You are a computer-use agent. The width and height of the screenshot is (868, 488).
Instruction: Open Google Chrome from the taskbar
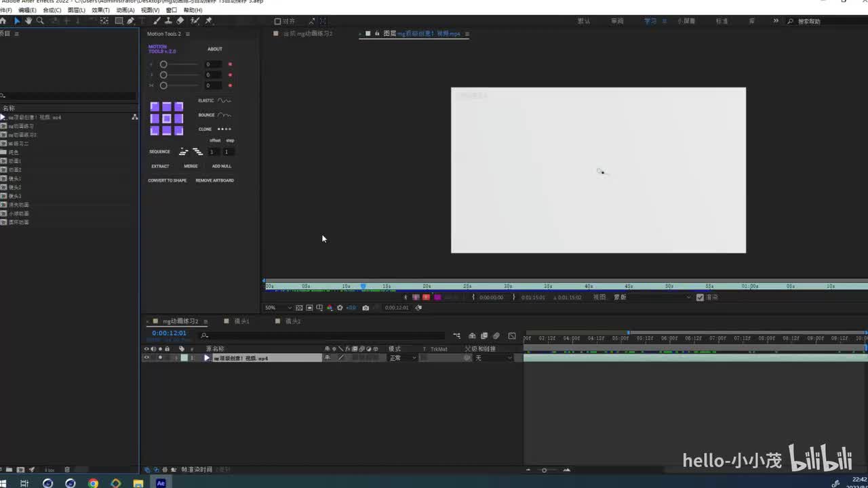coord(93,483)
